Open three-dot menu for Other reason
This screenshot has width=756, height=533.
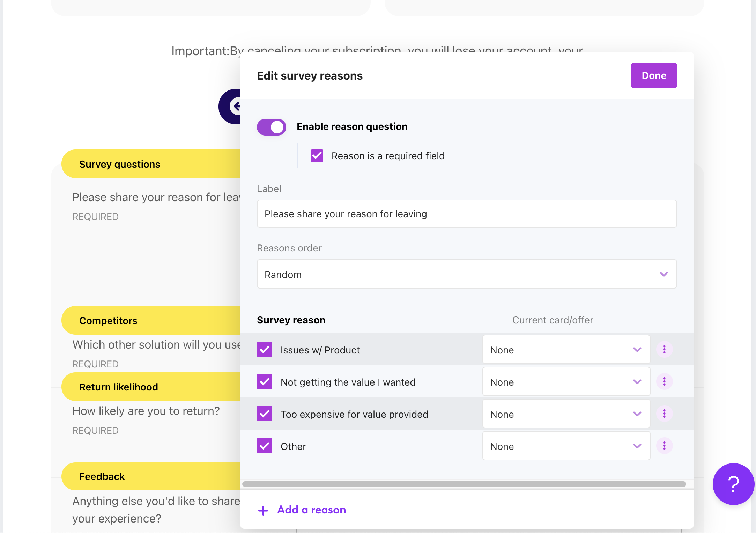664,446
